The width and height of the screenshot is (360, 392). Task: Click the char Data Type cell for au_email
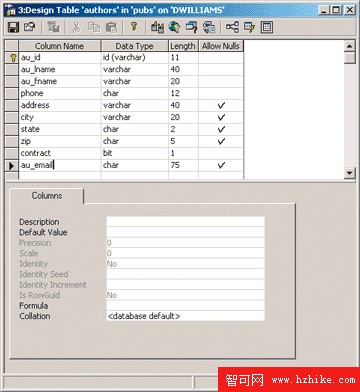coord(135,166)
